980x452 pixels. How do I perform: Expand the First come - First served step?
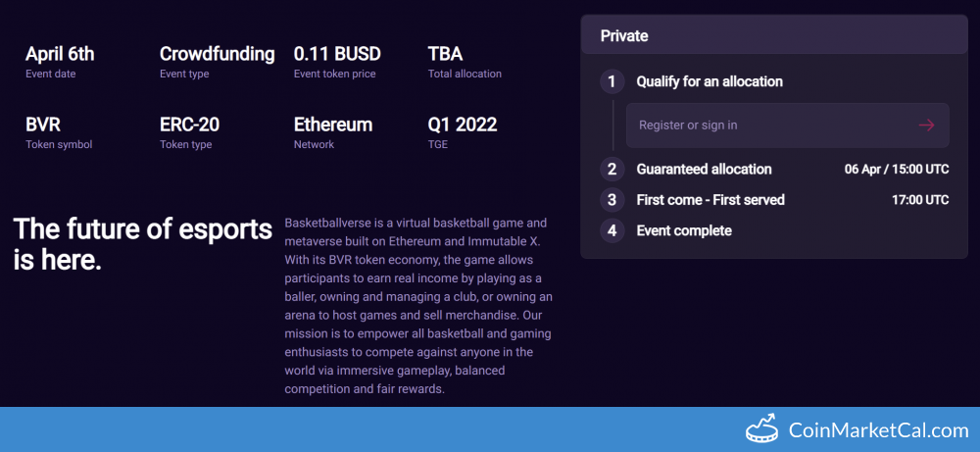pyautogui.click(x=710, y=200)
